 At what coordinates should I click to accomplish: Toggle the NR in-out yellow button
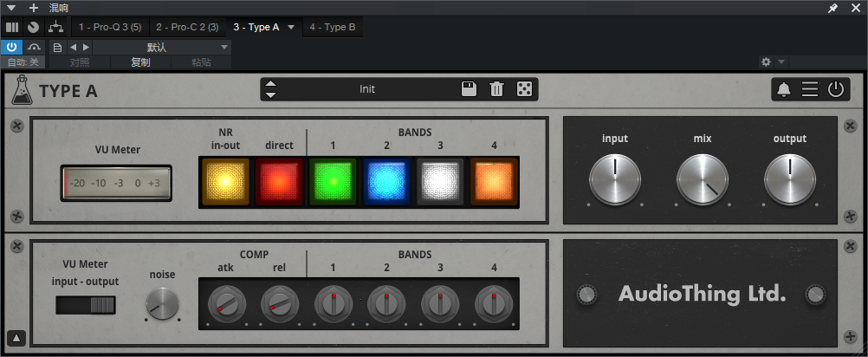(225, 182)
